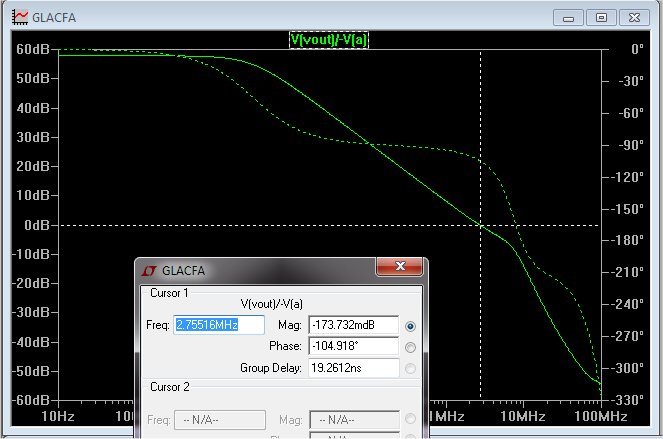Click the Cursor 2 Mag N/A field
The height and width of the screenshot is (439, 663).
(x=354, y=420)
